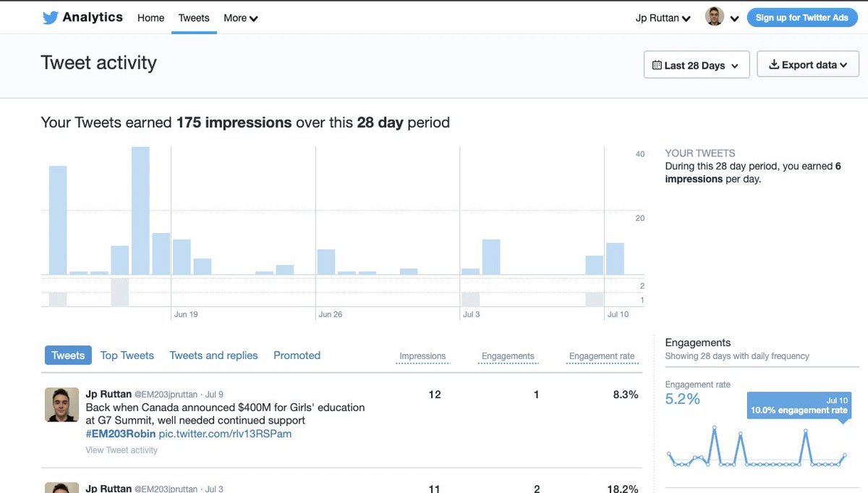Click the tallest impressions bar in chart

[x=140, y=211]
